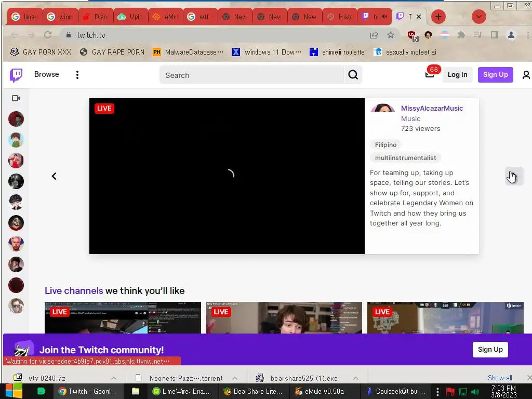Screen dimensions: 532x399
Task: Click the Twitch logo home icon
Action: tap(16, 75)
